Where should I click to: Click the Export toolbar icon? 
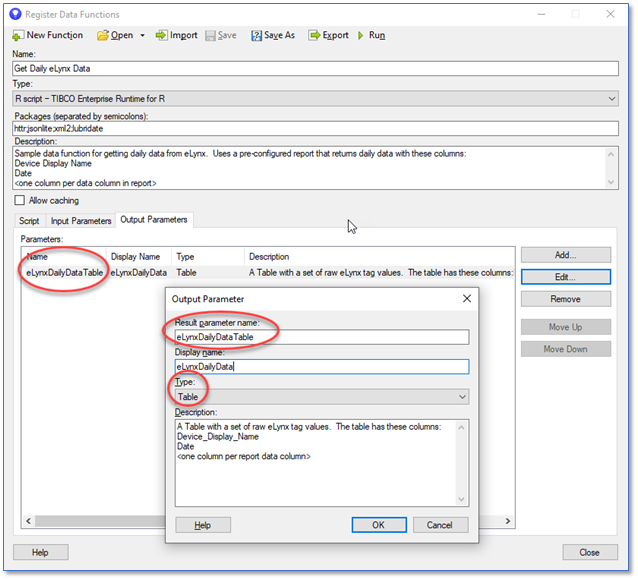[x=313, y=35]
